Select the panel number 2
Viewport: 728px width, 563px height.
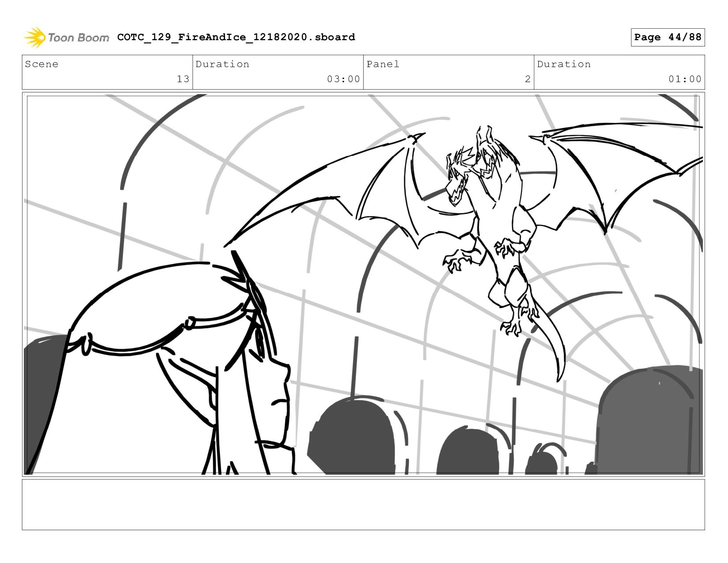click(528, 79)
